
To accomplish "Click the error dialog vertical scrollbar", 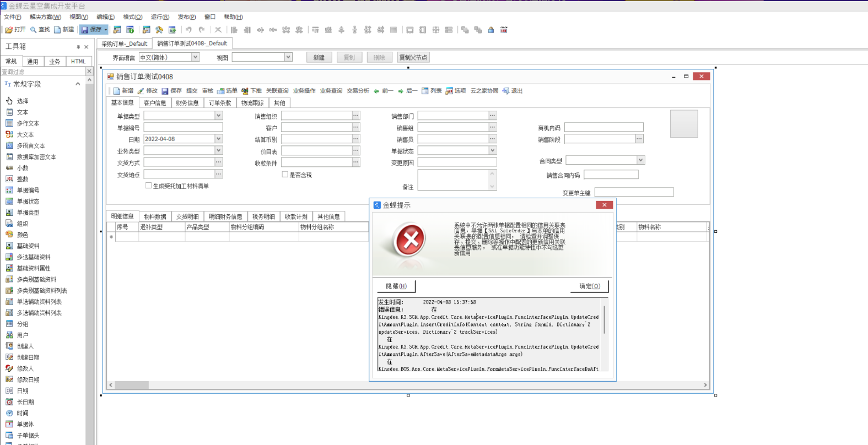I will [605, 319].
